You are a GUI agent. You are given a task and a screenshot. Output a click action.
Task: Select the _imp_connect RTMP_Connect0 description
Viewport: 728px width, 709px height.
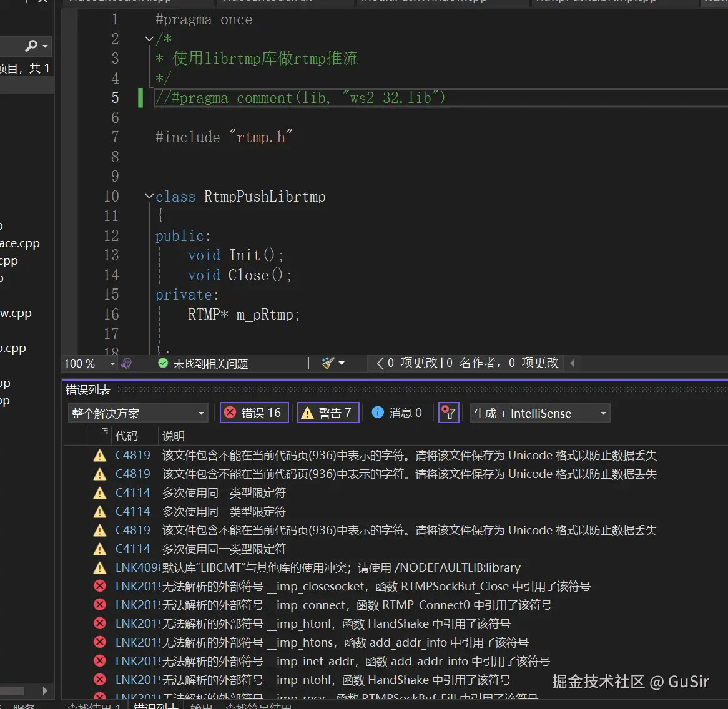[357, 605]
